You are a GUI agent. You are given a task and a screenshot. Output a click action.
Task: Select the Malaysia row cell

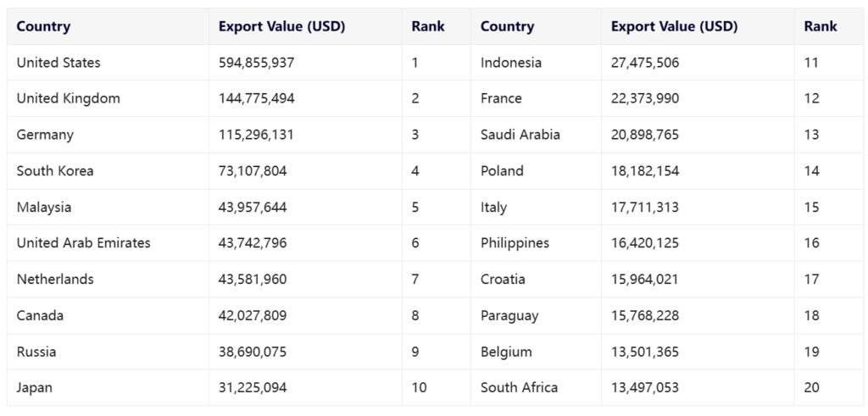(x=44, y=208)
